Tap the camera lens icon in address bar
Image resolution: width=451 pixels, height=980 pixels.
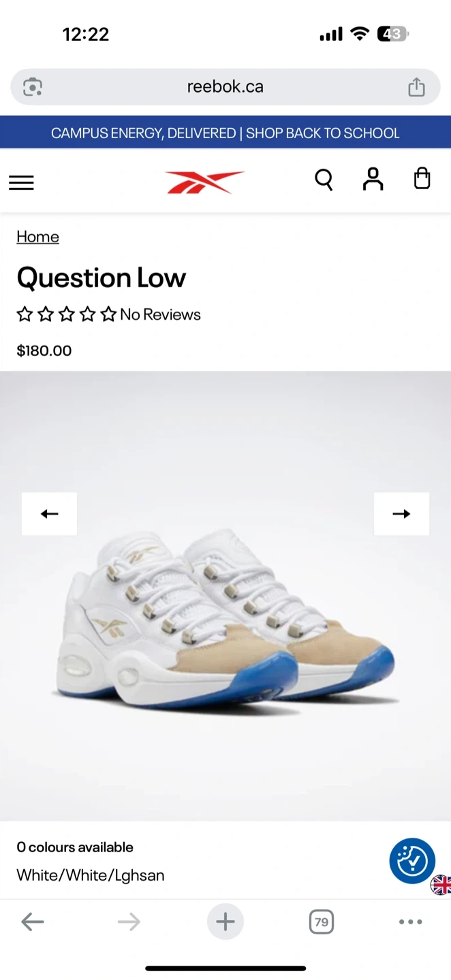tap(33, 86)
